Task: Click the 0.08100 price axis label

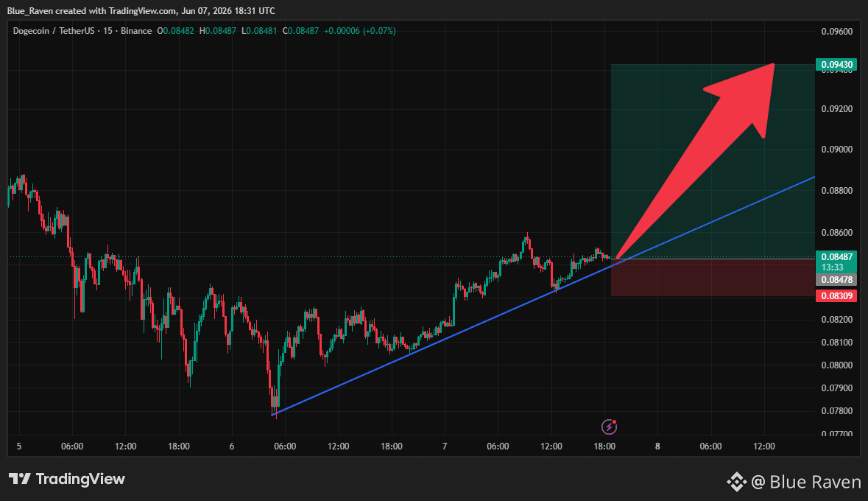Action: click(836, 343)
